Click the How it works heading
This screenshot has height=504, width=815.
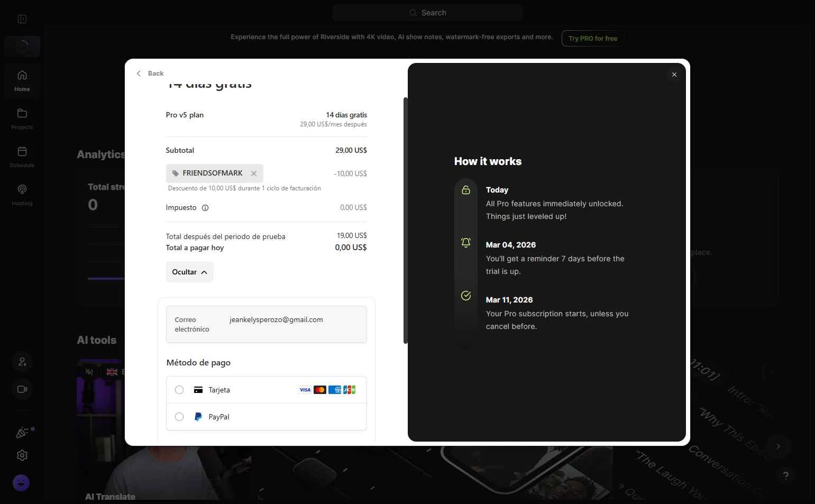(488, 161)
